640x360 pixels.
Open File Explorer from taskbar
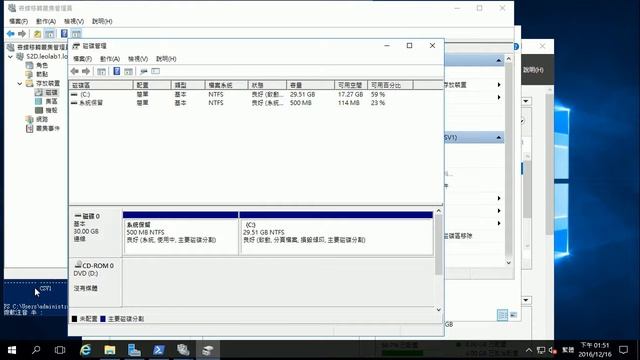(x=109, y=350)
